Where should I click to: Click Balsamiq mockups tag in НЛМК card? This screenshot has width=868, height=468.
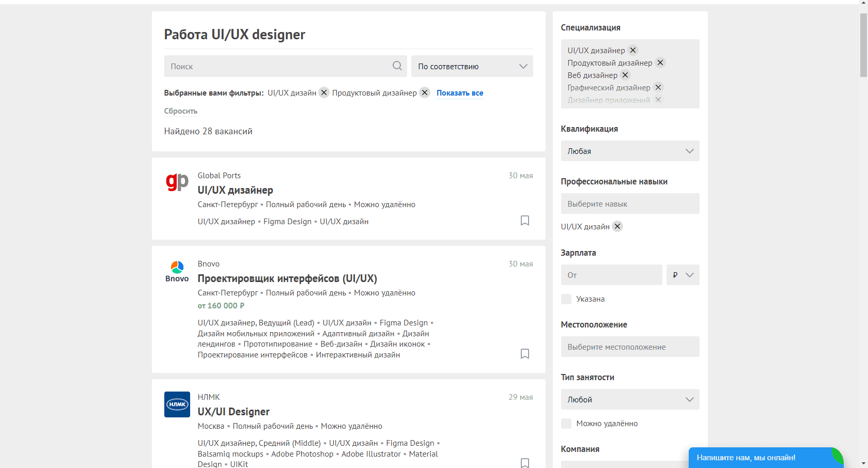(x=230, y=454)
